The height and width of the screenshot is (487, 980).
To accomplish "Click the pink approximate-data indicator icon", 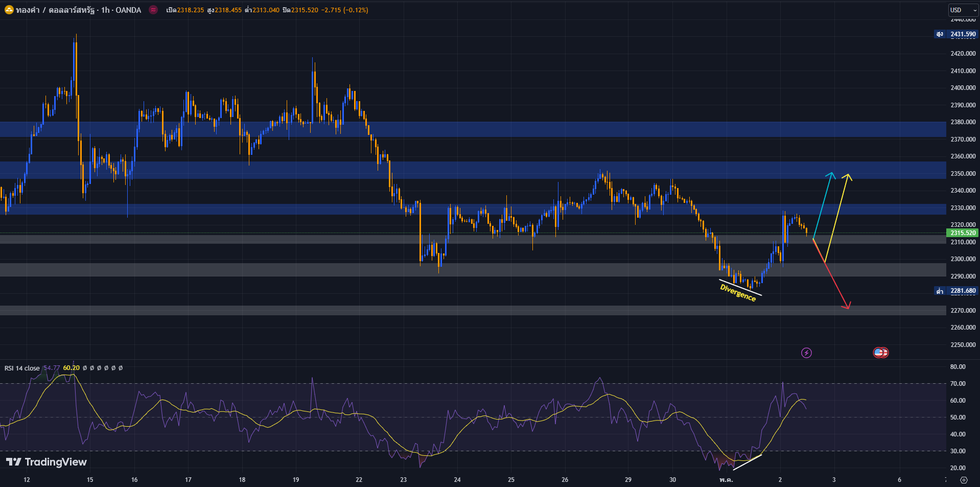I will pos(153,10).
